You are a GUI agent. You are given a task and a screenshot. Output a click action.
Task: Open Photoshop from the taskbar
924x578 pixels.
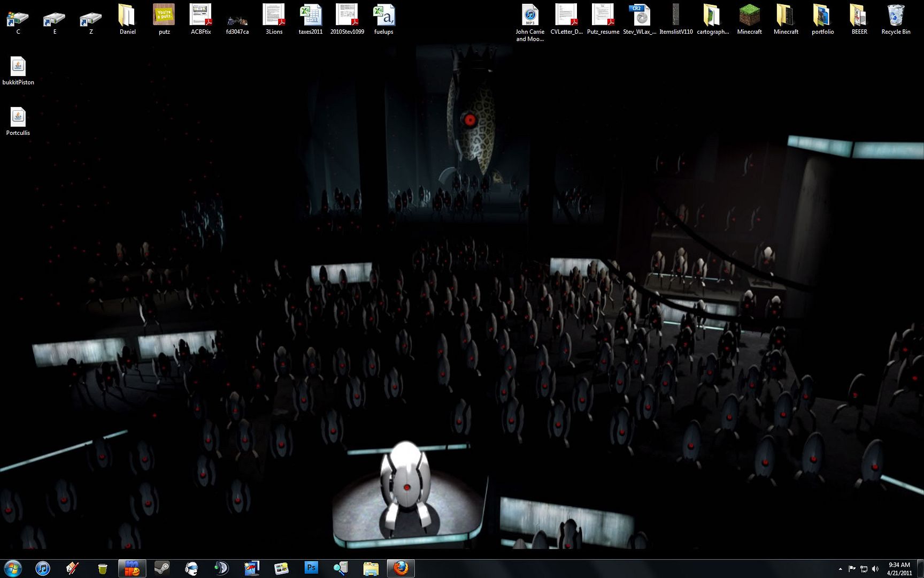click(x=311, y=568)
